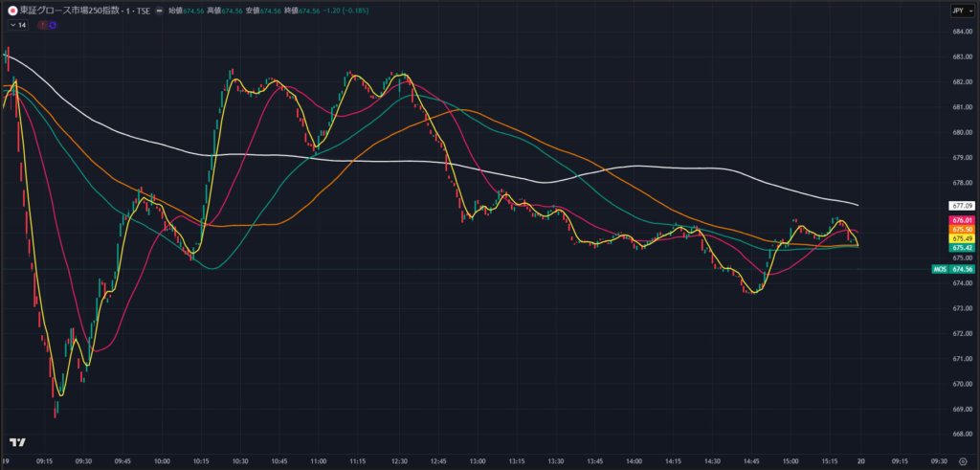Open the JPY currency dropdown

tap(959, 10)
